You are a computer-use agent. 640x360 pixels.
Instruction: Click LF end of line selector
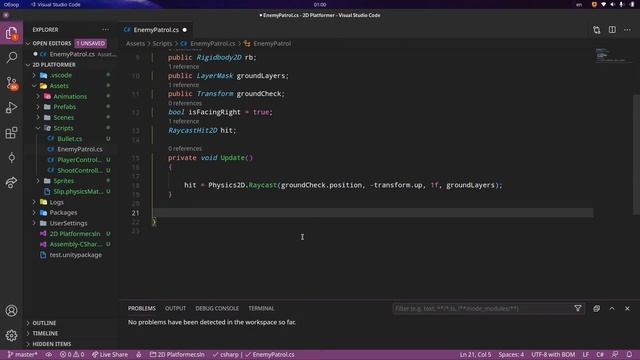pyautogui.click(x=586, y=354)
